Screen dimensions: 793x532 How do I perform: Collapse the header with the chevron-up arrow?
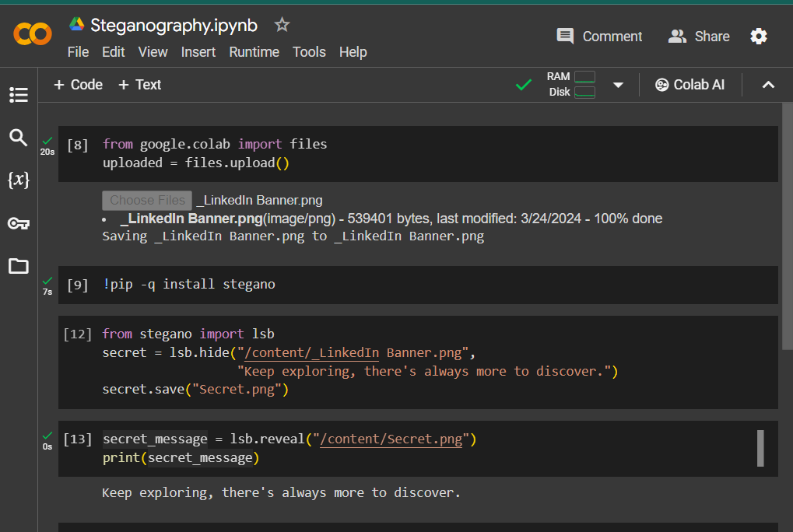click(768, 85)
